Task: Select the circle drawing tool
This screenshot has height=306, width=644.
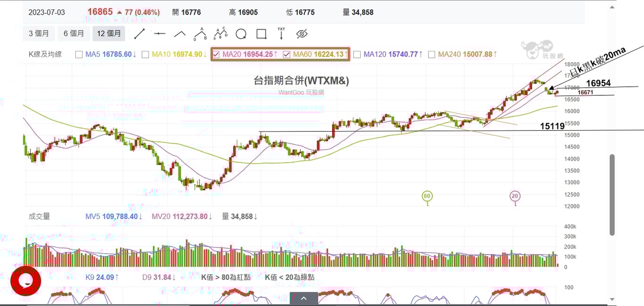Action: pos(241,34)
